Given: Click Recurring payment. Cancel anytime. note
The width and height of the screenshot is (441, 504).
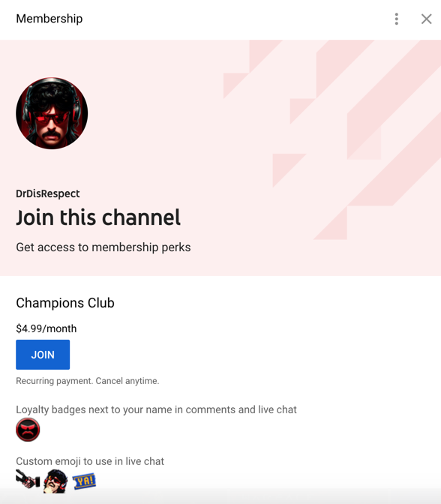Looking at the screenshot, I should [x=88, y=381].
